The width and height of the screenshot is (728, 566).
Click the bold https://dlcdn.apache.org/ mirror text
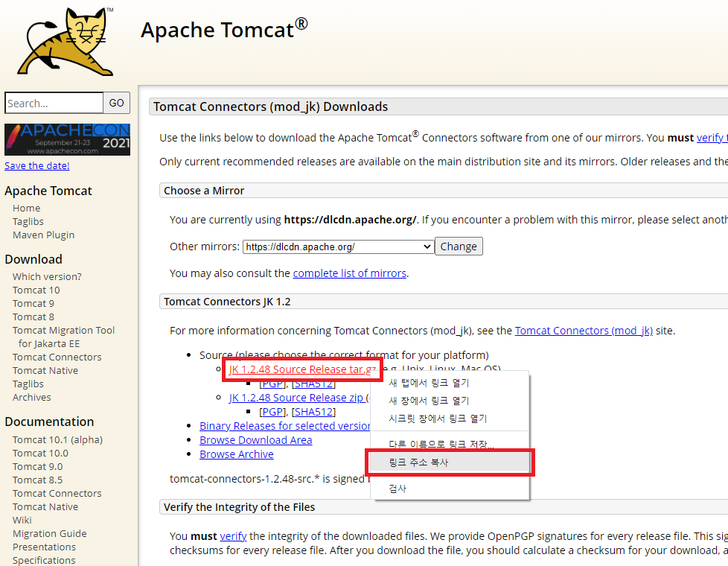[350, 220]
